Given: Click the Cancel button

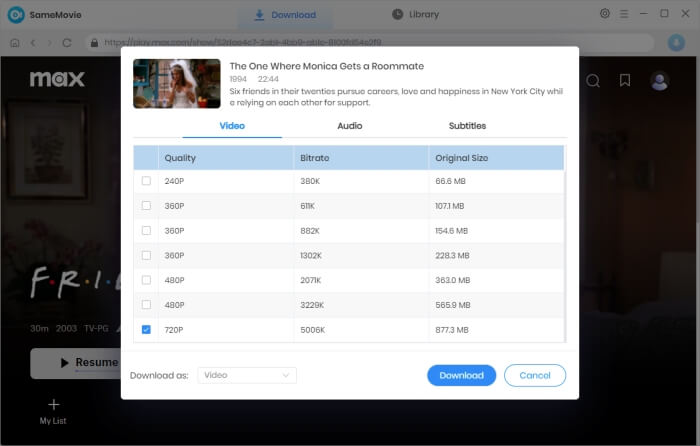Looking at the screenshot, I should coord(535,375).
